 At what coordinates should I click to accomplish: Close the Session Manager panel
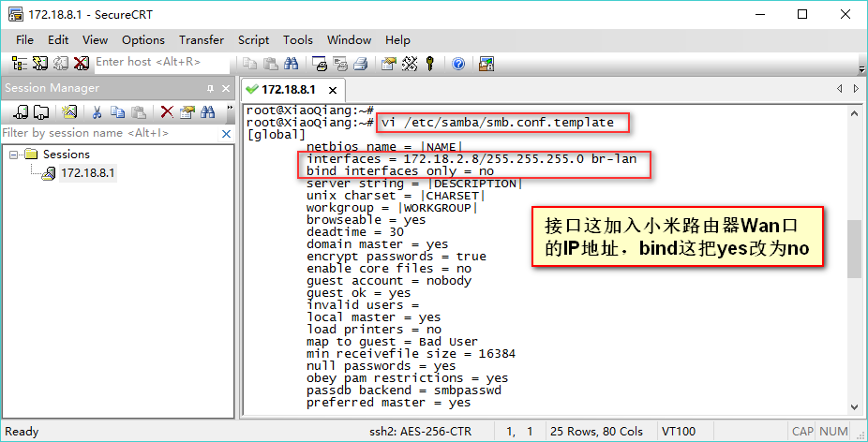pos(225,89)
